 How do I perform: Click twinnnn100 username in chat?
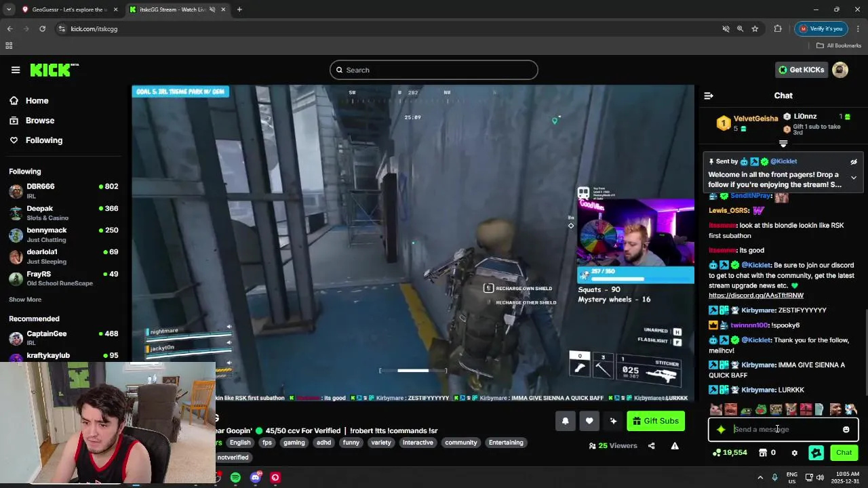tap(749, 325)
